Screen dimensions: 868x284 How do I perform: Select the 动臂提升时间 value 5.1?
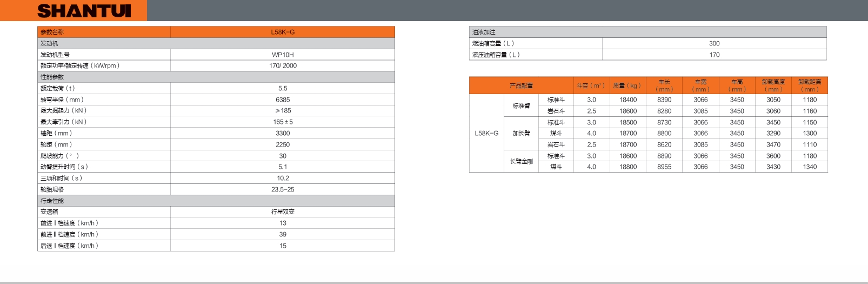click(x=283, y=167)
